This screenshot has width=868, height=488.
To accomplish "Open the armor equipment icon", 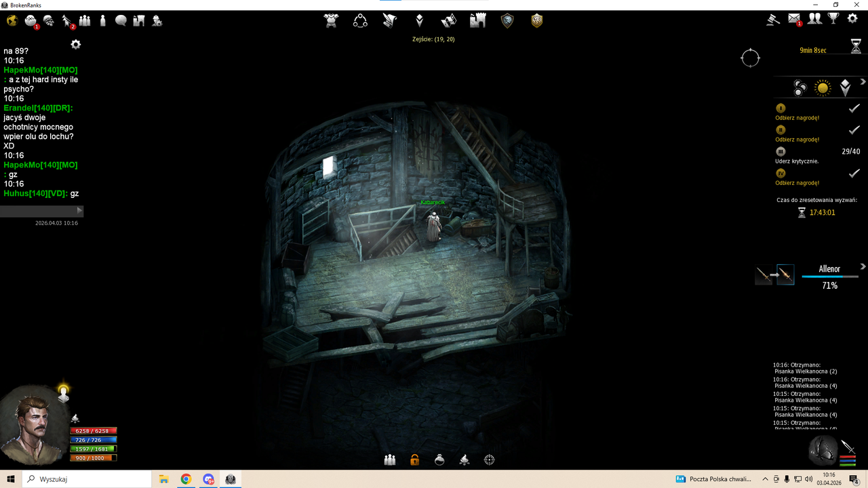I will coord(331,20).
